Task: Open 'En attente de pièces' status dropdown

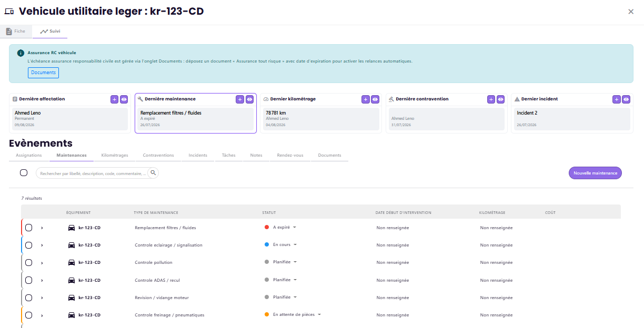Action: (293, 314)
